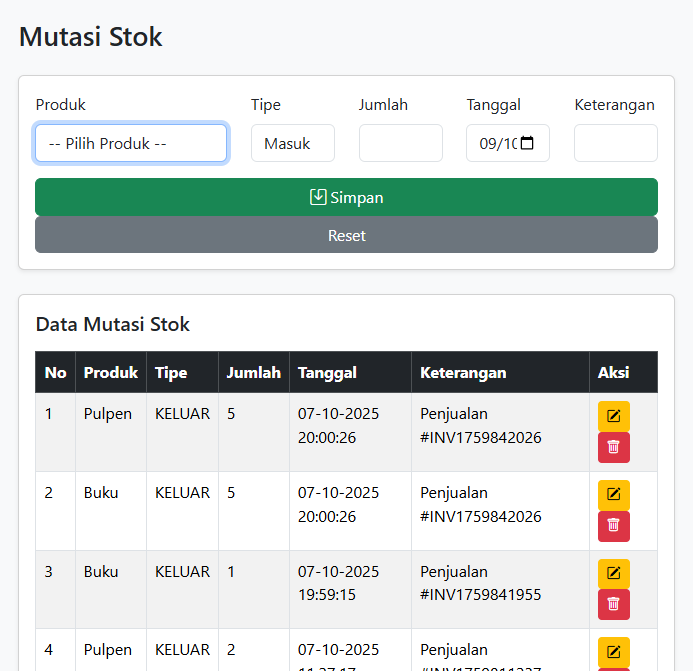This screenshot has height=671, width=693.
Task: Click Jumlah value 2 in row 4
Action: [231, 650]
